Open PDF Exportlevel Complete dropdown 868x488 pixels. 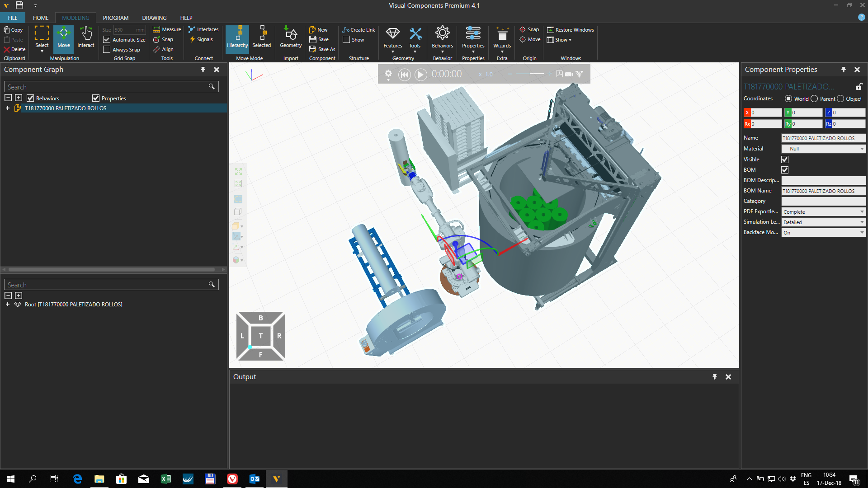[823, 212]
